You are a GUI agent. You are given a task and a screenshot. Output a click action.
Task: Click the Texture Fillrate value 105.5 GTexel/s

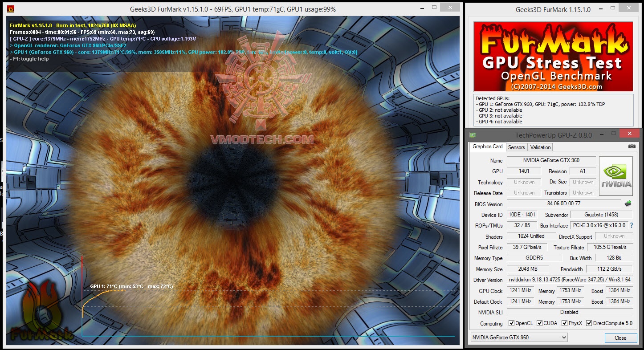click(610, 247)
